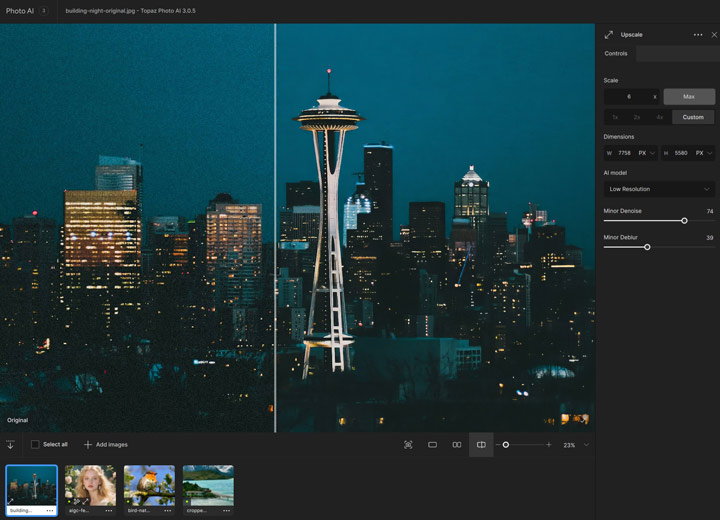Switch to single image view
720x520 pixels.
432,445
